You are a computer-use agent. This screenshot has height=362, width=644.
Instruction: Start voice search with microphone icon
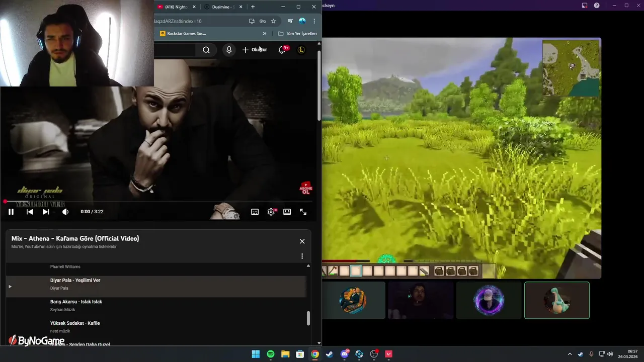229,50
